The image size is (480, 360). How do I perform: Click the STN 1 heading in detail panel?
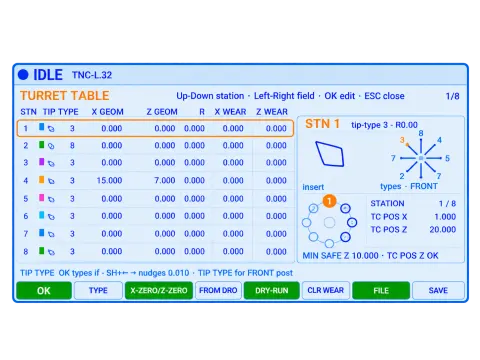click(322, 124)
